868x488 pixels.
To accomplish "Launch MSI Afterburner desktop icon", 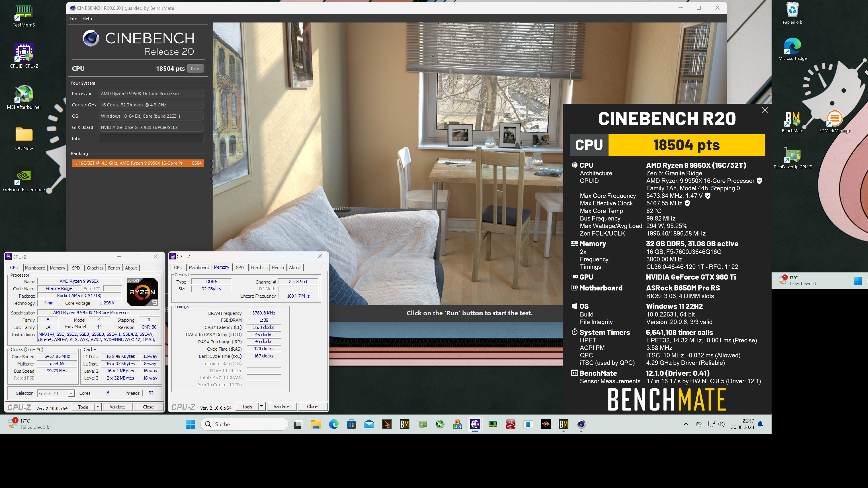I will pos(24,97).
